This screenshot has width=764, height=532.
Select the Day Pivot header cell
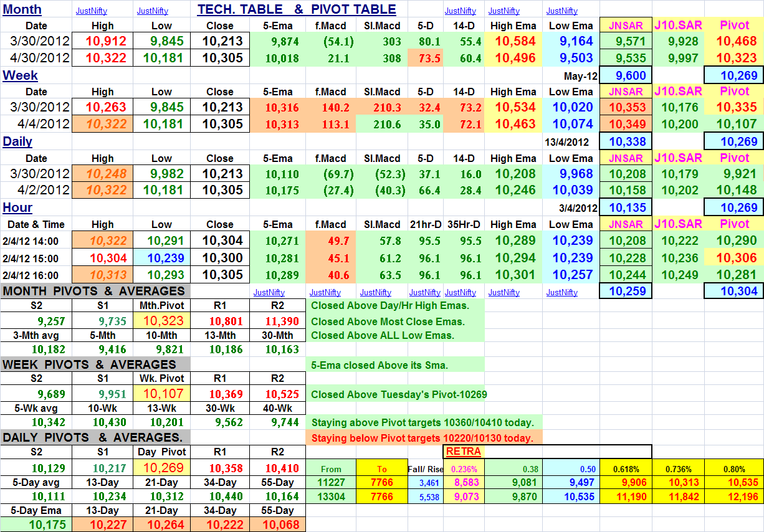point(161,452)
